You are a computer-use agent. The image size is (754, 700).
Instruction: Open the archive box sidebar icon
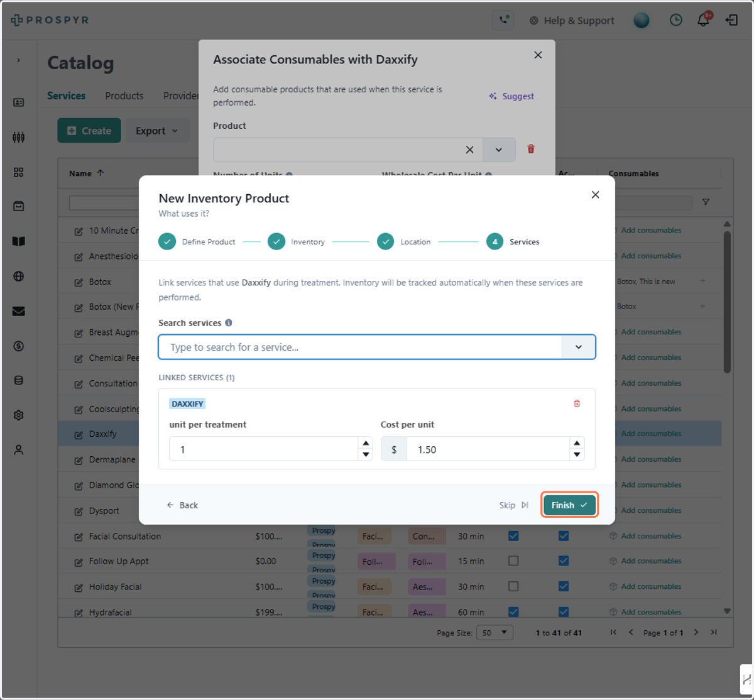pyautogui.click(x=19, y=206)
